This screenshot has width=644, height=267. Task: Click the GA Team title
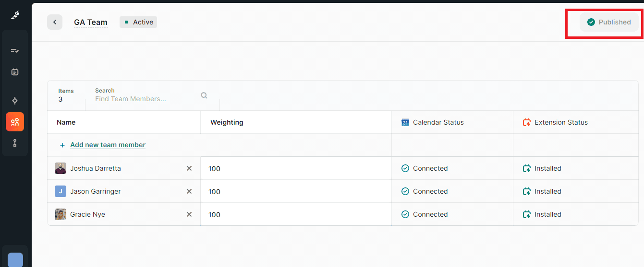[x=91, y=22]
